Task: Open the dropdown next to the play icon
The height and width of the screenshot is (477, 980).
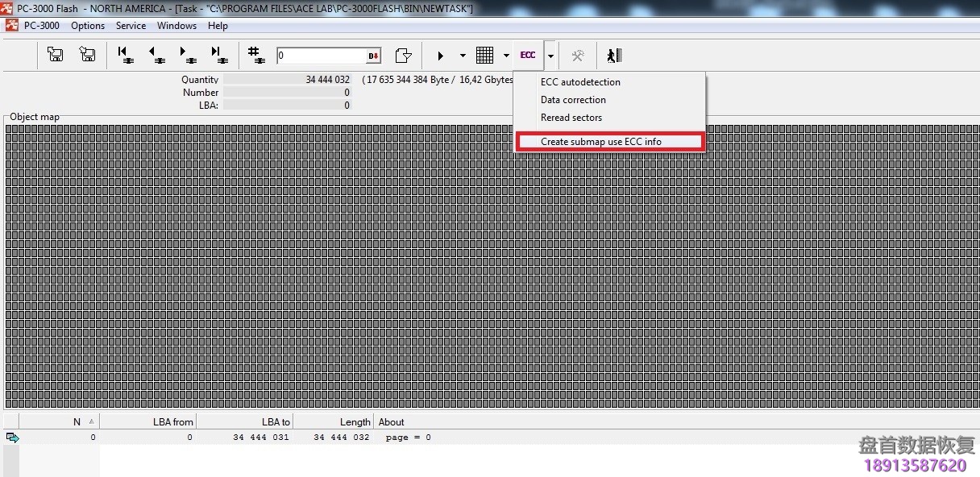Action: point(461,55)
